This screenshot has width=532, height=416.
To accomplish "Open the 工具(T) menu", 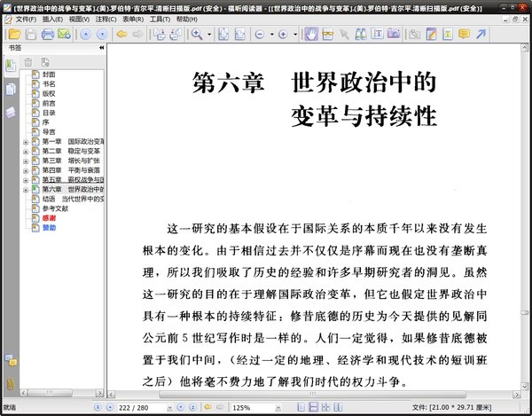I will point(160,20).
